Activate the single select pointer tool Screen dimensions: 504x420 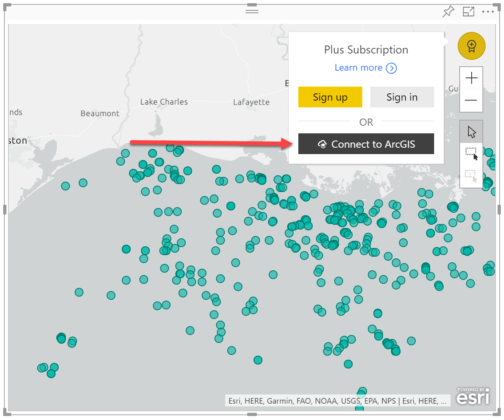click(x=471, y=132)
